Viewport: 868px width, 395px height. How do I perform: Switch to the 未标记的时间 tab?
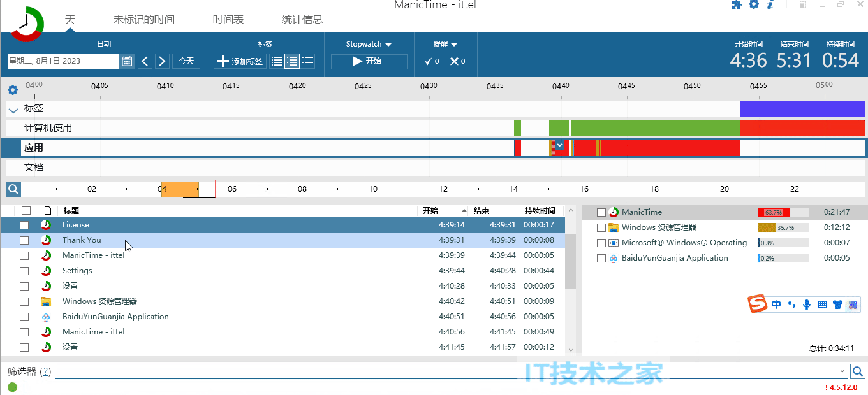point(144,19)
